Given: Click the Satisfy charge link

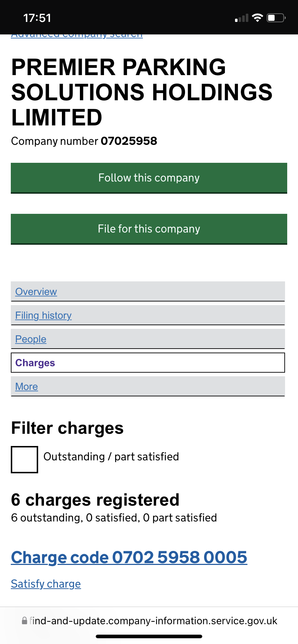Looking at the screenshot, I should tap(46, 584).
